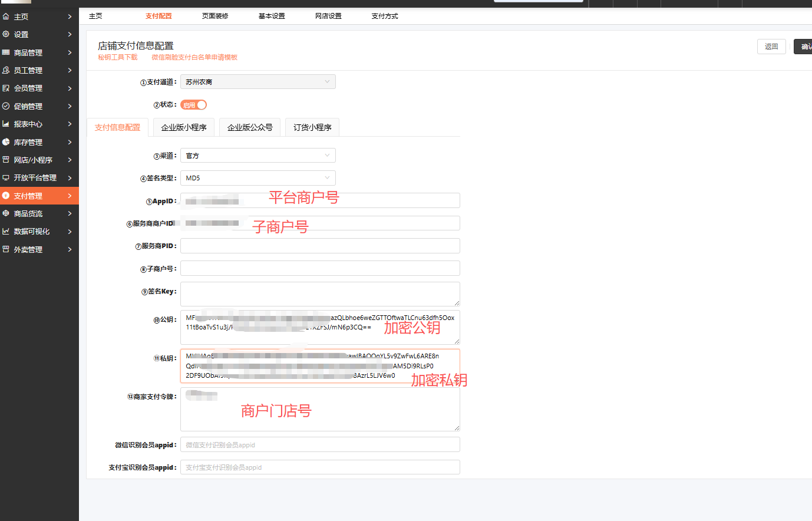Open the 网店设置 top tab
This screenshot has width=812, height=521.
[328, 16]
